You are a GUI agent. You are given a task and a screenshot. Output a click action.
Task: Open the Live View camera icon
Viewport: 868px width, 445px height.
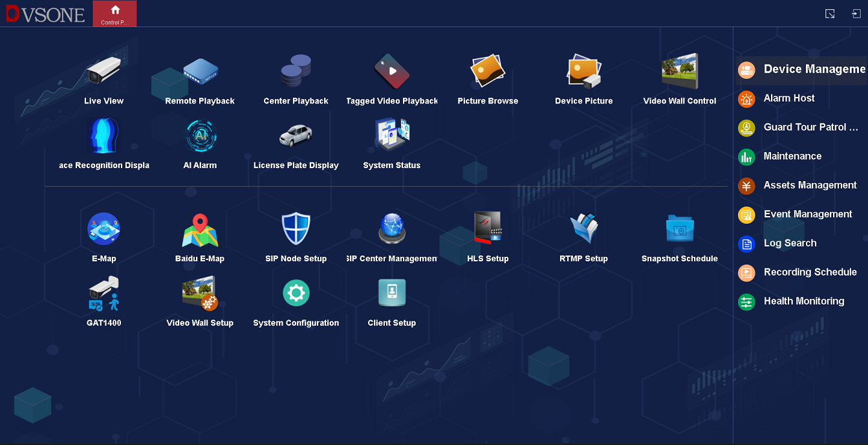(103, 72)
